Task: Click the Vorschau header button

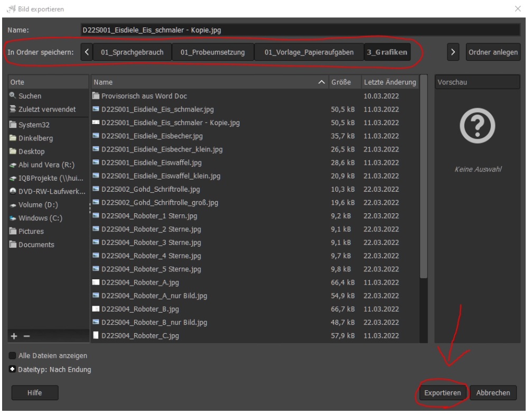Action: click(477, 82)
